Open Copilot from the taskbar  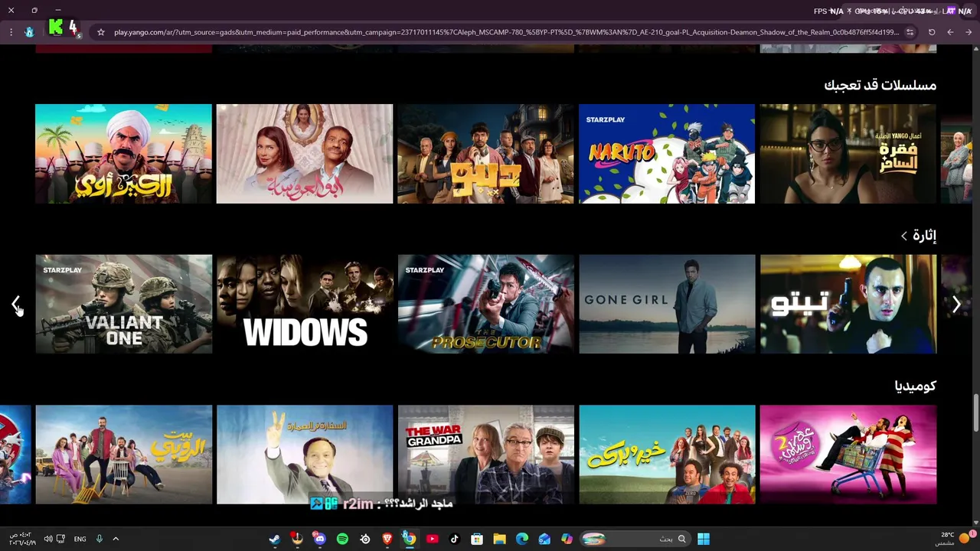pos(567,539)
